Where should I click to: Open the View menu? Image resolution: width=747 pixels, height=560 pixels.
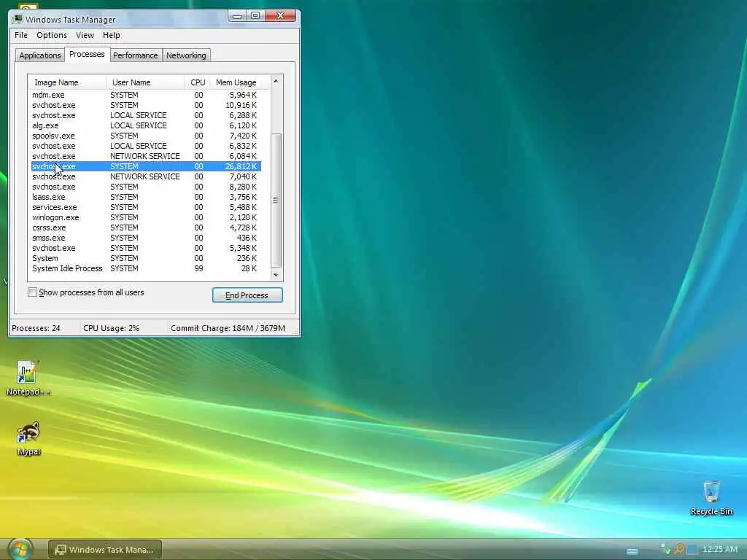[x=85, y=35]
